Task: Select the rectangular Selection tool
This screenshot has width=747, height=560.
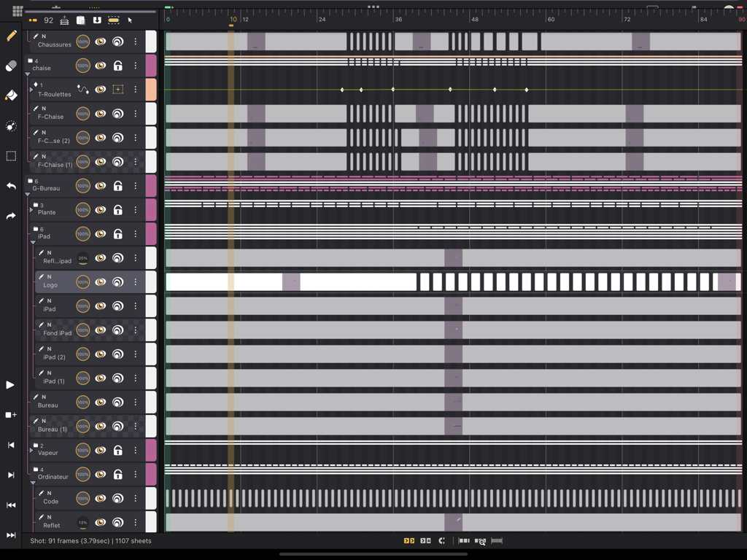Action: tap(11, 156)
